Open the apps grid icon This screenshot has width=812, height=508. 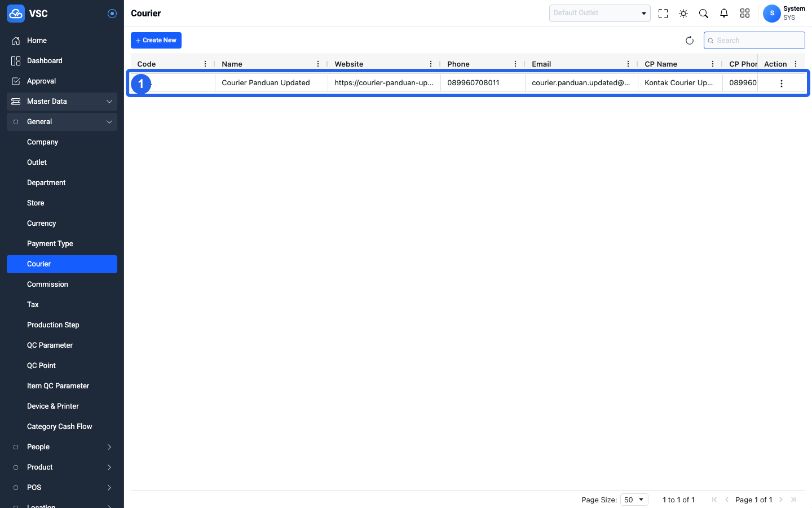tap(745, 14)
